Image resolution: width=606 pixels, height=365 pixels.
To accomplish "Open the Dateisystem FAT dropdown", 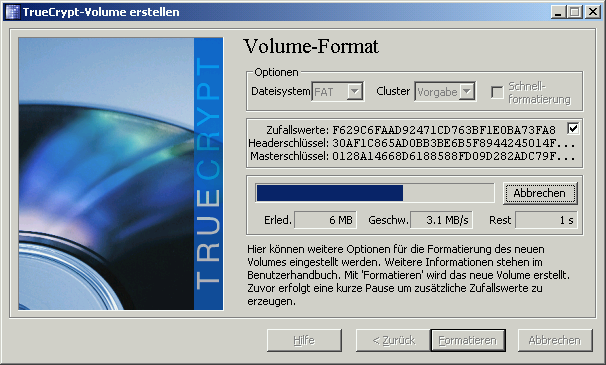I will 337,92.
